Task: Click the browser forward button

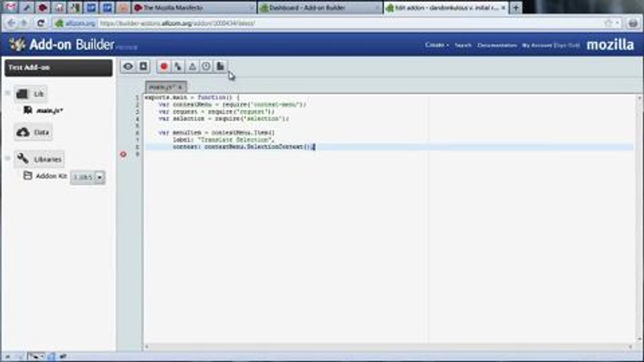Action: pos(23,23)
